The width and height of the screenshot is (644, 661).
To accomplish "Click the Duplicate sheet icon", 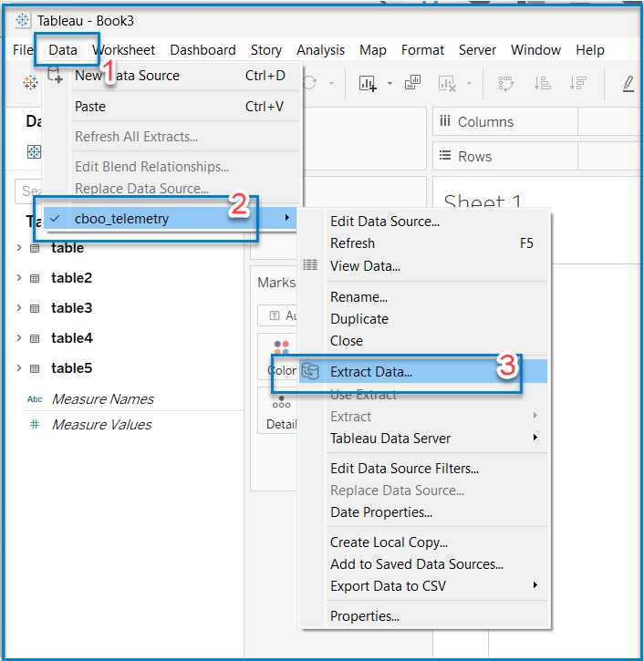I will click(x=412, y=83).
